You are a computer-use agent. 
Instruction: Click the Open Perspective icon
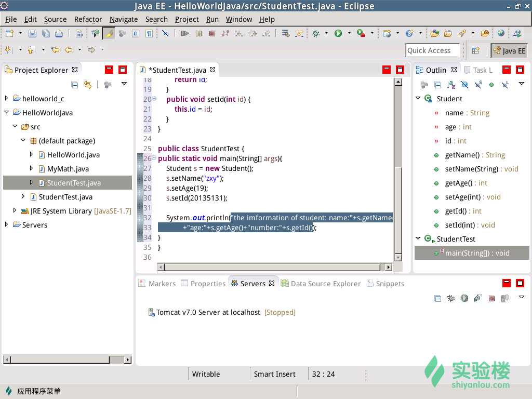coord(476,50)
